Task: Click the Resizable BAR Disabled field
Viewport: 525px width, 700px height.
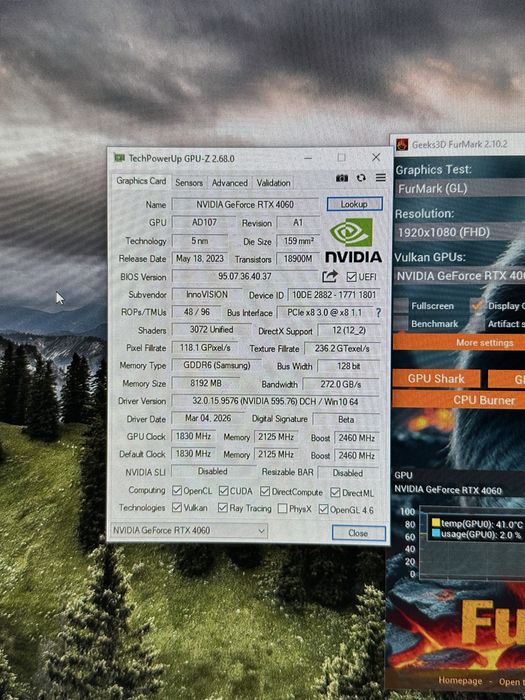Action: coord(348,473)
